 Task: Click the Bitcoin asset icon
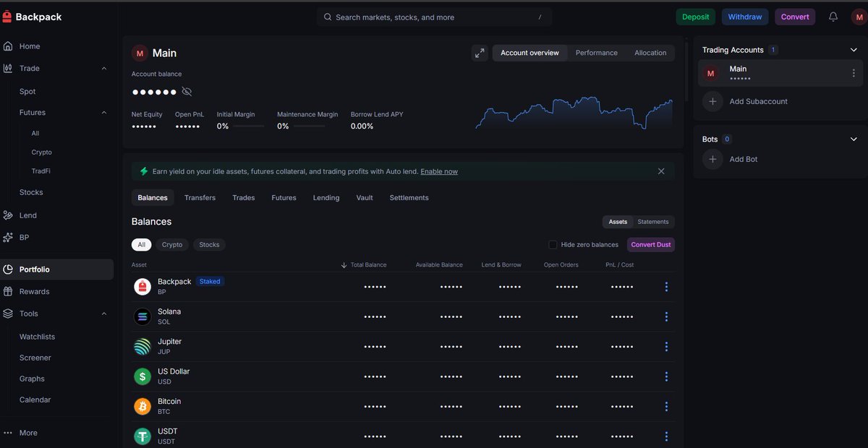pos(142,406)
